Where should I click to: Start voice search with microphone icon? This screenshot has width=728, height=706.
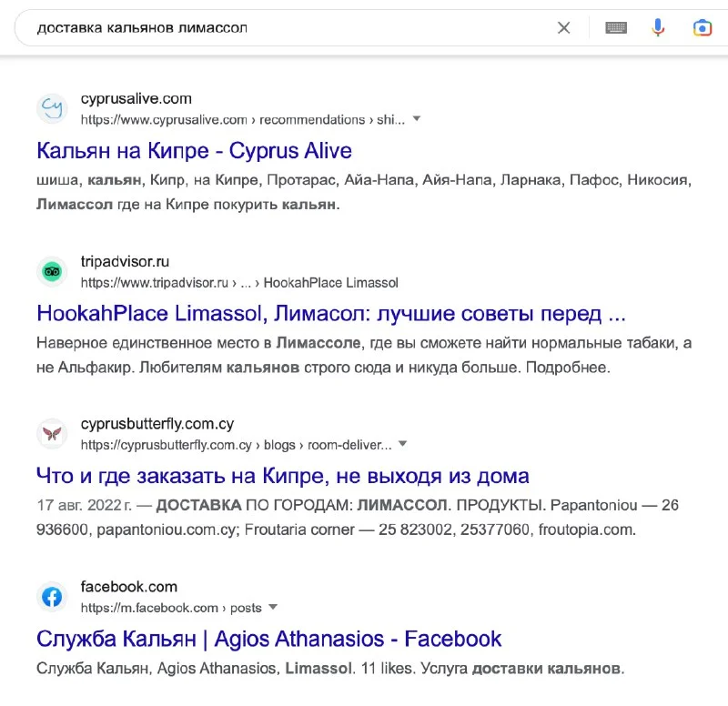658,28
